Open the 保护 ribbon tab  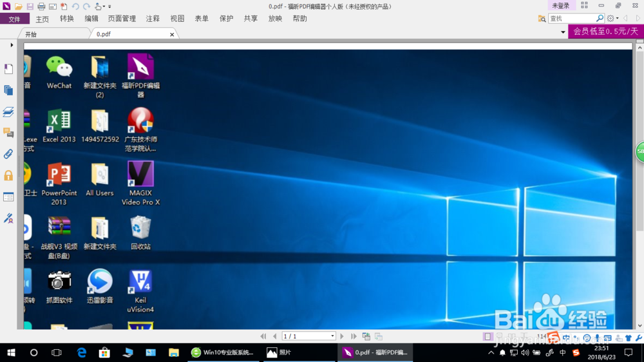point(226,19)
